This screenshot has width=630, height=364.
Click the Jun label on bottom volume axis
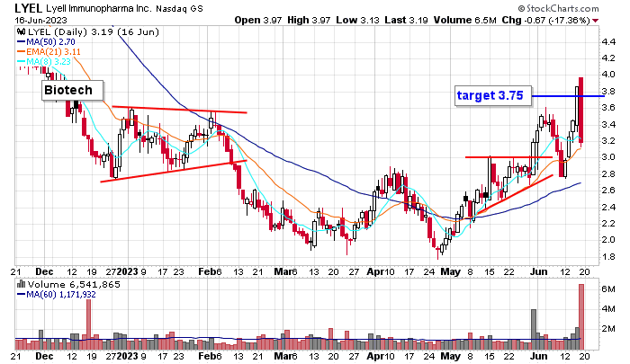pyautogui.click(x=539, y=356)
